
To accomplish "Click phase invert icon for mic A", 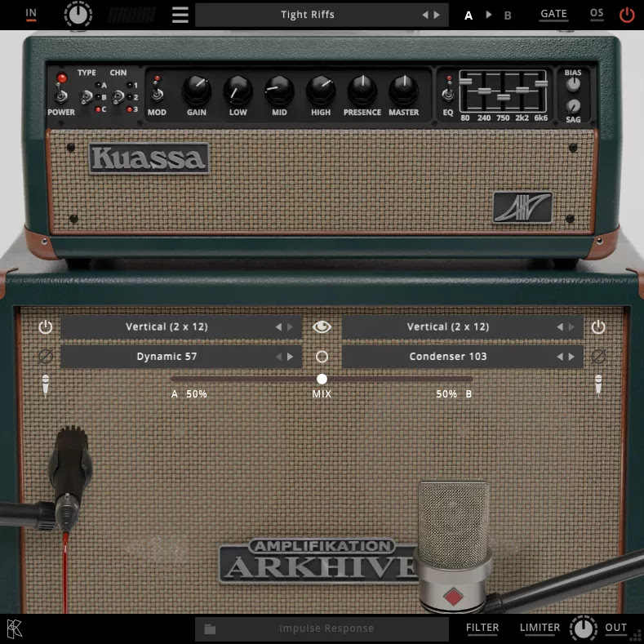I will click(x=45, y=357).
